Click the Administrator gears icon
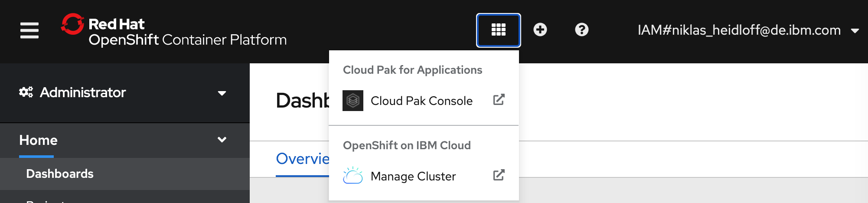 click(26, 92)
